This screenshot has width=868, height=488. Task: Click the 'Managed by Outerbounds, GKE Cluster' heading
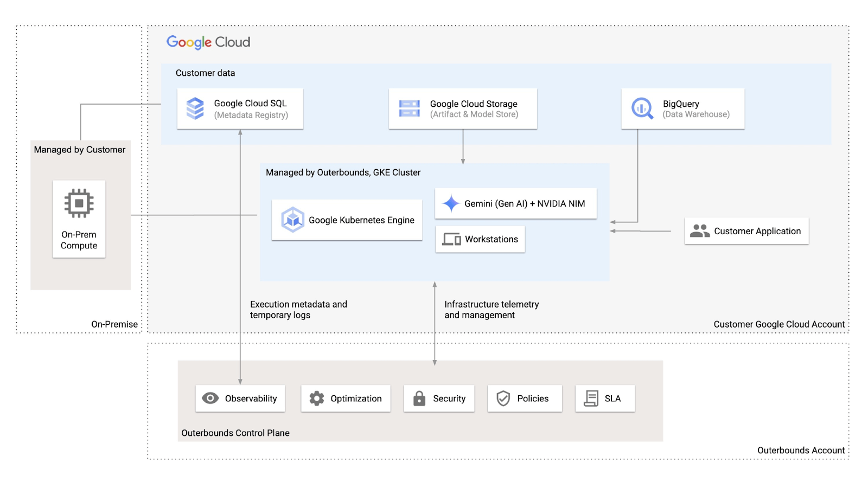click(x=343, y=172)
